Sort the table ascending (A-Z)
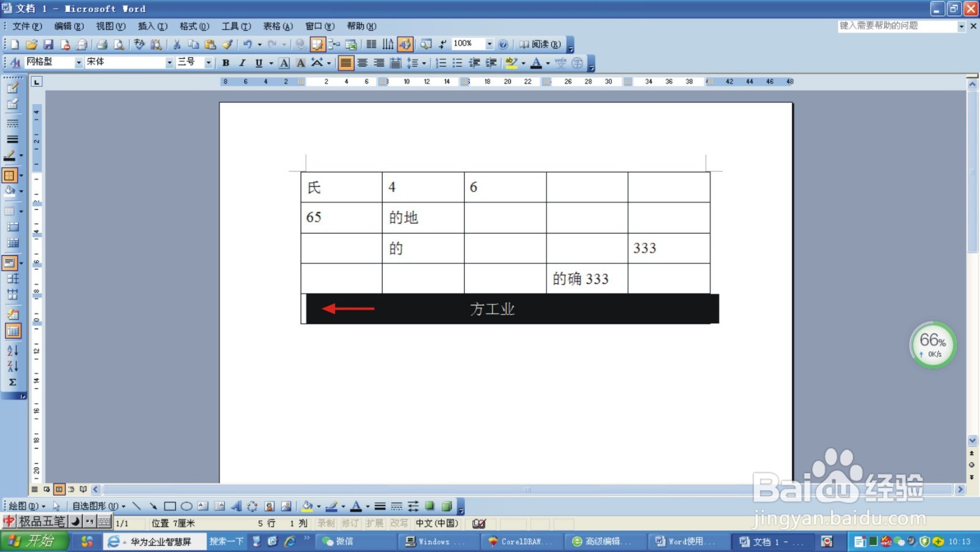The width and height of the screenshot is (980, 552). pos(12,351)
